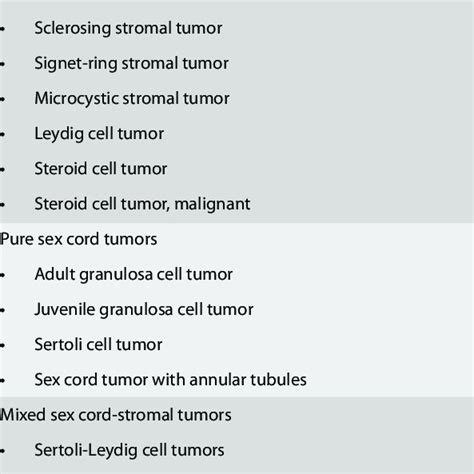Select the Signet-ring stromal tumor line
The width and height of the screenshot is (474, 474).
coord(132,64)
